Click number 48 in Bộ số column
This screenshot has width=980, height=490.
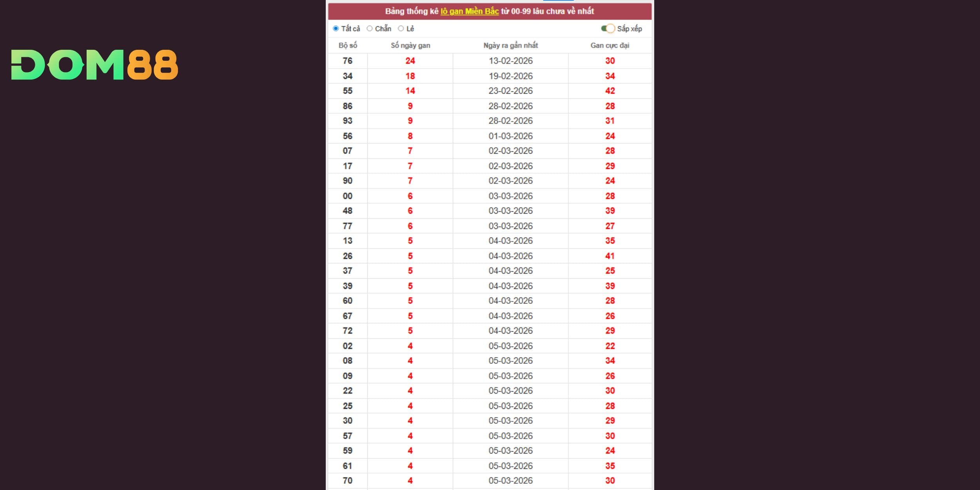[x=347, y=211]
